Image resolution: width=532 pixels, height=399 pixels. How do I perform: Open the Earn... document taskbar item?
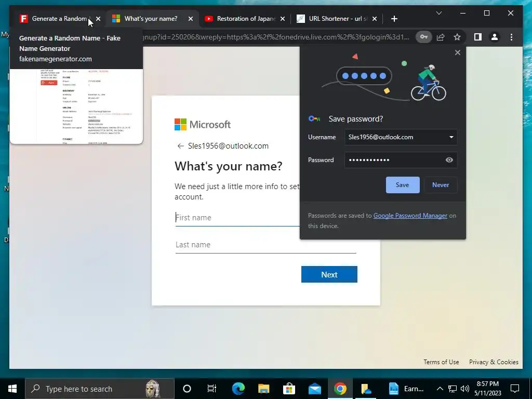pyautogui.click(x=406, y=389)
